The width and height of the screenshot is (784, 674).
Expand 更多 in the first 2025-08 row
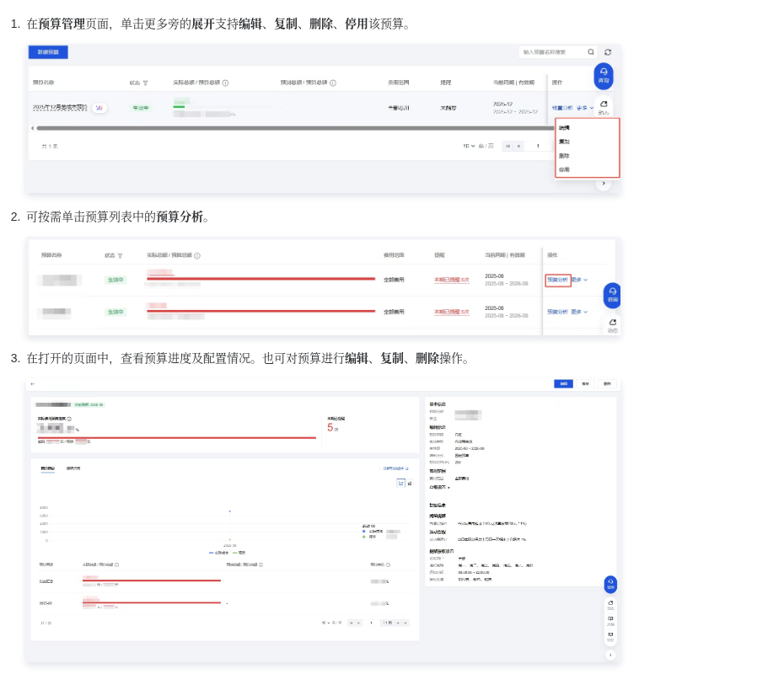(579, 280)
